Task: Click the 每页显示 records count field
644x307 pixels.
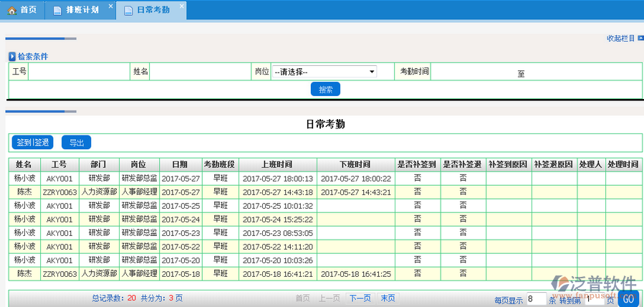Action: (x=536, y=299)
